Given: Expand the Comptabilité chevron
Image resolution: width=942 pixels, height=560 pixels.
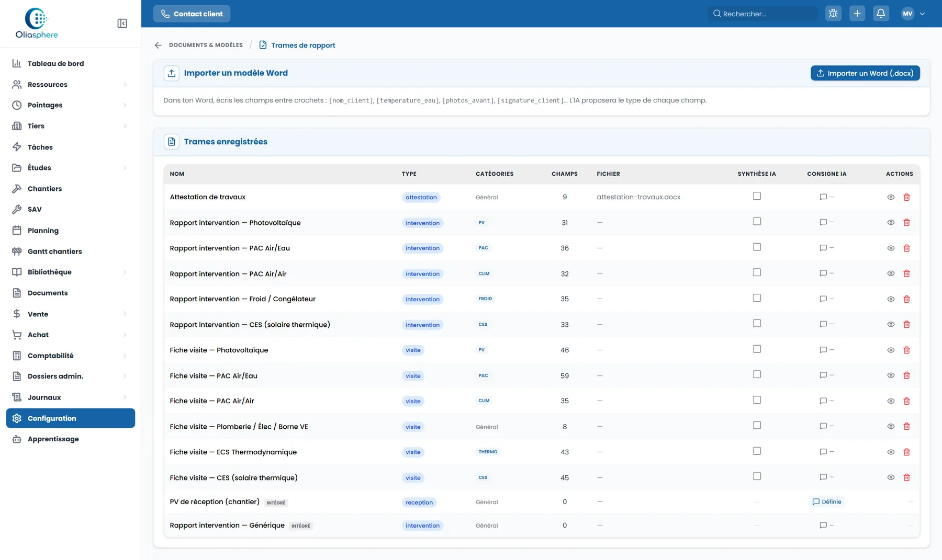Looking at the screenshot, I should pyautogui.click(x=125, y=356).
